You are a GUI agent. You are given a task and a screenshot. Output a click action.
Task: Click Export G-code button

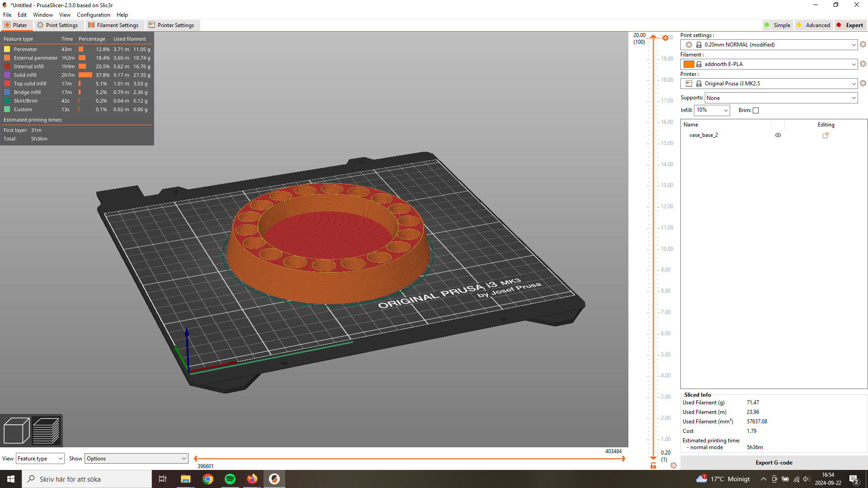coord(774,463)
